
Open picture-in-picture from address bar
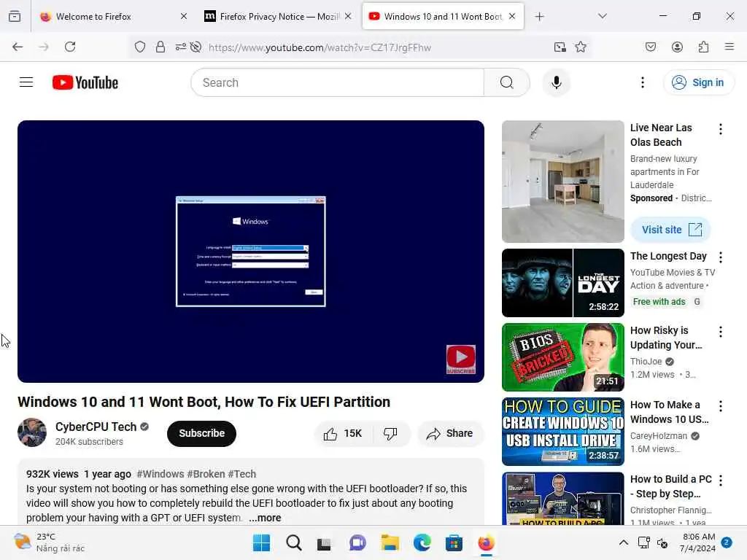(x=560, y=47)
